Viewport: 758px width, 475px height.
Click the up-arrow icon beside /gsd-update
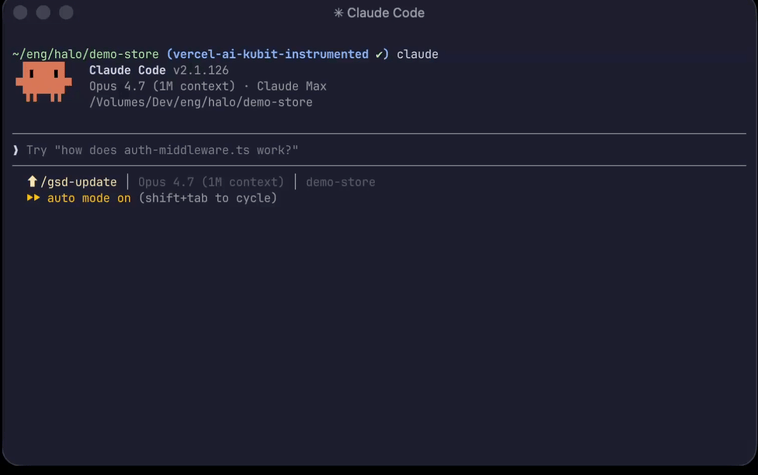click(x=32, y=182)
